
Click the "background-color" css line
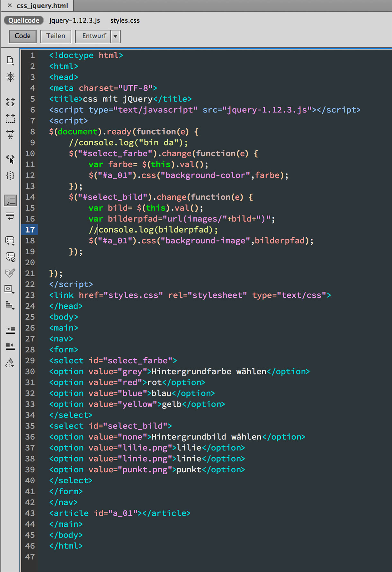tap(189, 175)
